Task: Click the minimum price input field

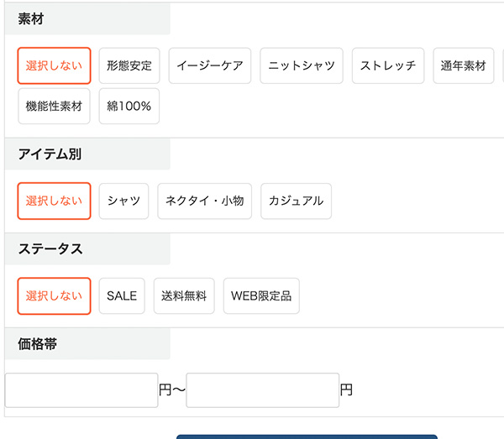Action: click(x=81, y=389)
